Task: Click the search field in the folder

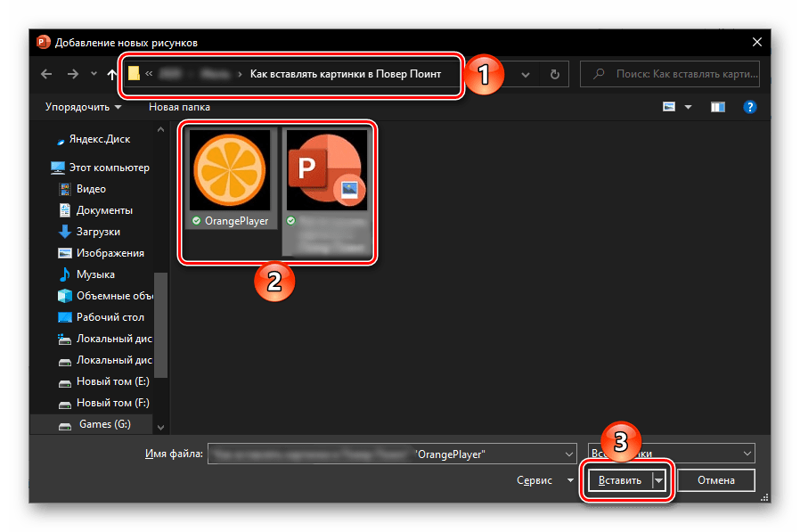Action: [x=673, y=75]
